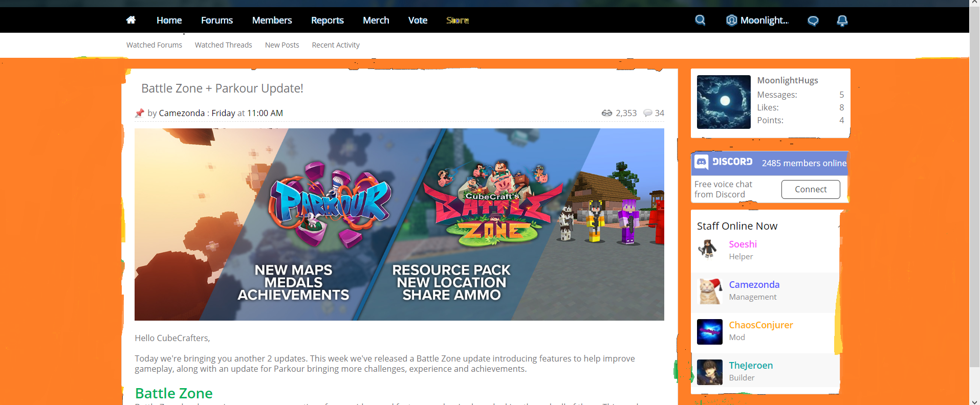
Task: Open TheJeroen's profile
Action: [751, 366]
